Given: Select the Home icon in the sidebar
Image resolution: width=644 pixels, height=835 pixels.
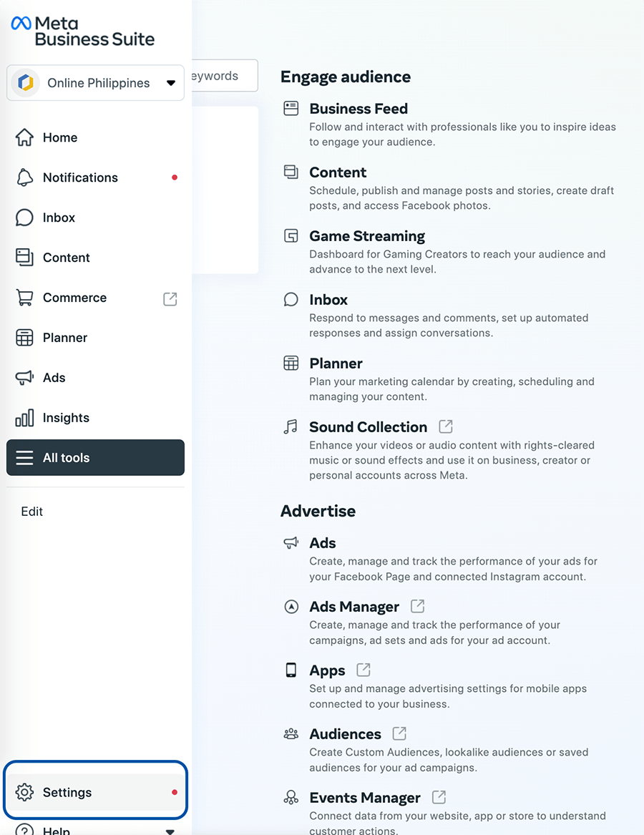Looking at the screenshot, I should pos(24,137).
